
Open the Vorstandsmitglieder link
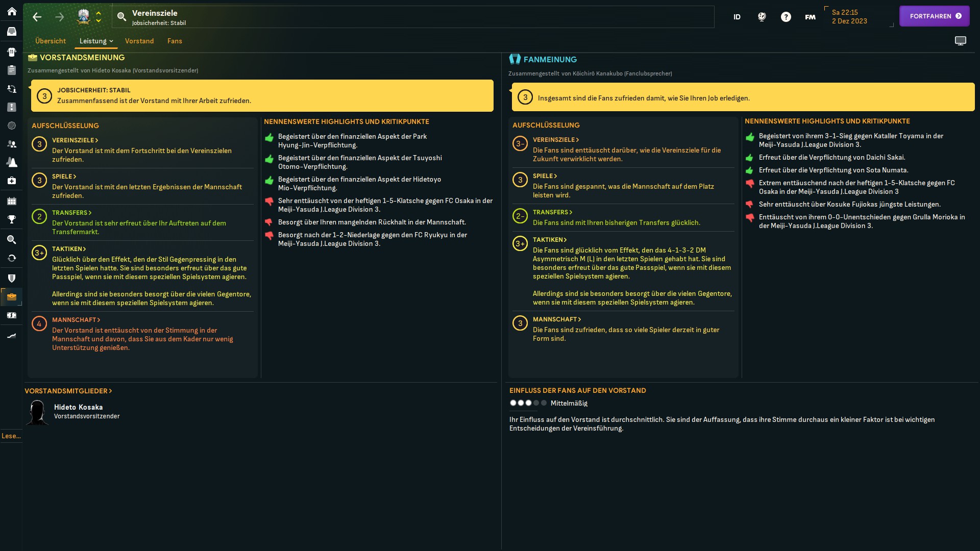68,391
